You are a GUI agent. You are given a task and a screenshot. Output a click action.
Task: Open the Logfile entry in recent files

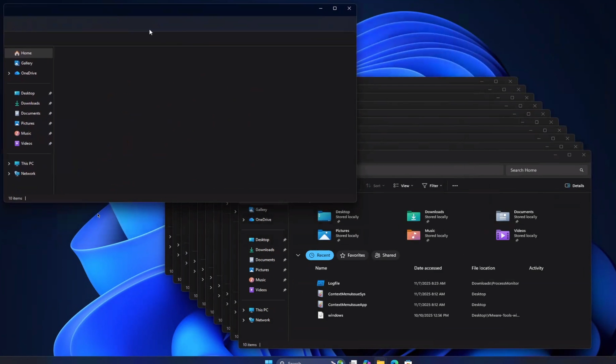tap(334, 283)
